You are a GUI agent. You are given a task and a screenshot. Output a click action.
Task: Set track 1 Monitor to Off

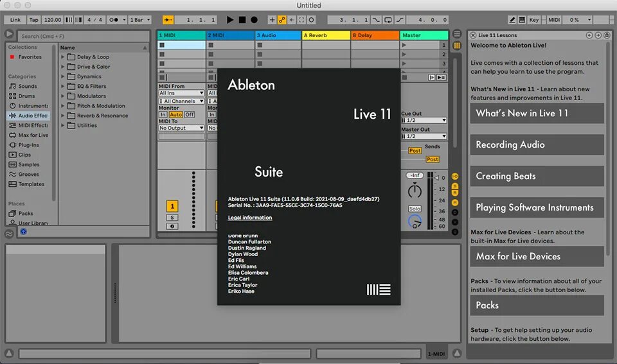(x=190, y=114)
